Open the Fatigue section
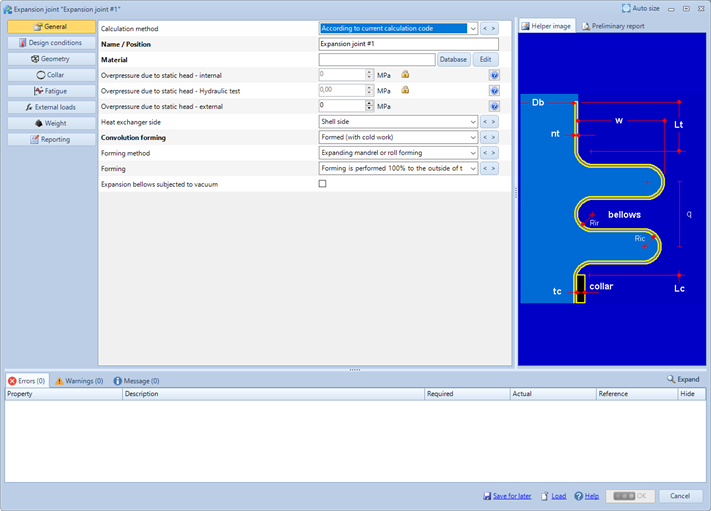The image size is (711, 511). tap(51, 91)
